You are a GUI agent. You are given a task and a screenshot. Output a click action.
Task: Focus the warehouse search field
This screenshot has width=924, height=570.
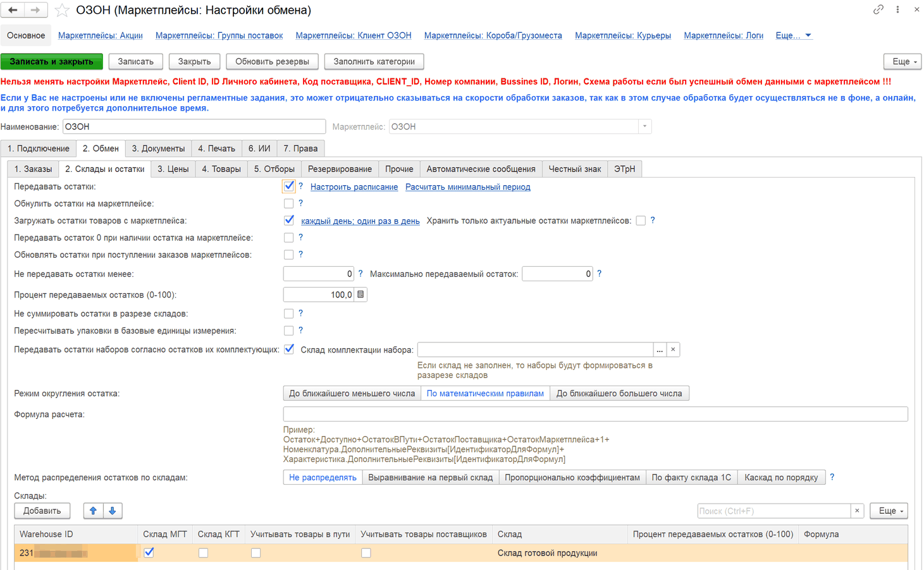tap(773, 511)
